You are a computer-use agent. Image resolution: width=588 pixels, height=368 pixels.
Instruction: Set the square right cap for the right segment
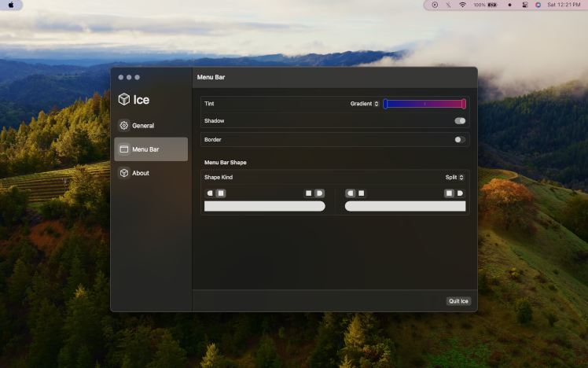click(449, 193)
